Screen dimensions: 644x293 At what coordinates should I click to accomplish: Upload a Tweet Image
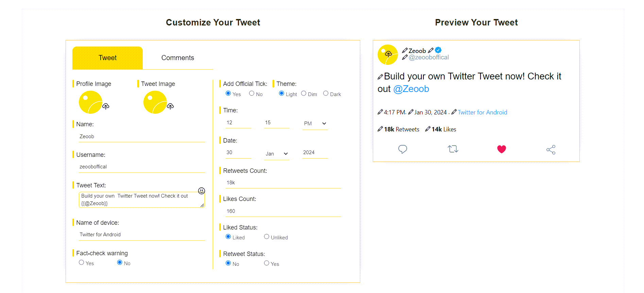click(x=170, y=106)
